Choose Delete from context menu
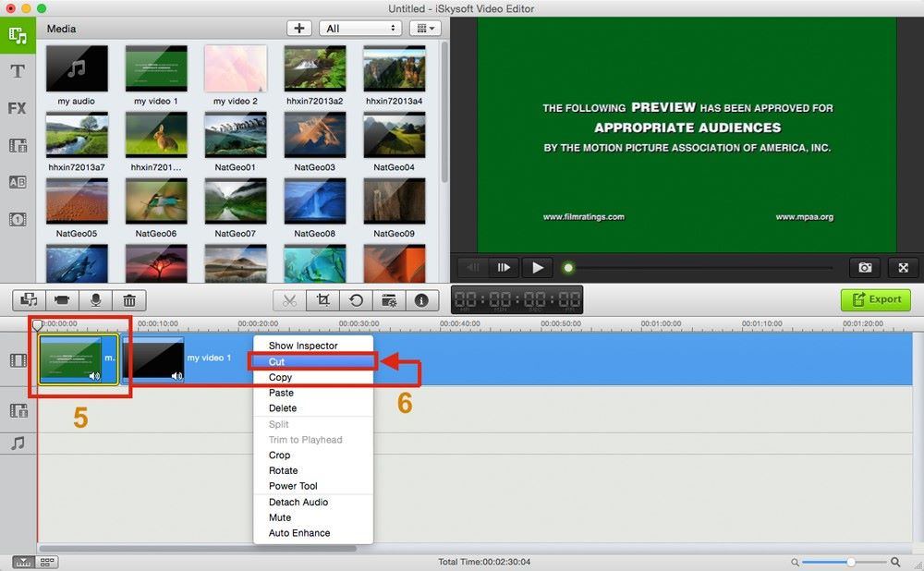The width and height of the screenshot is (924, 571). [x=313, y=407]
